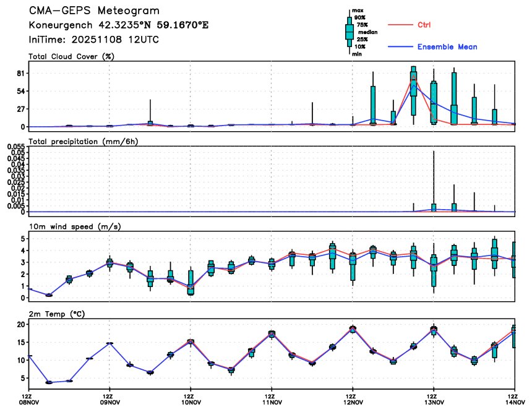Click the 12Z 12NOV time axis label
The image size is (532, 412).
point(353,399)
